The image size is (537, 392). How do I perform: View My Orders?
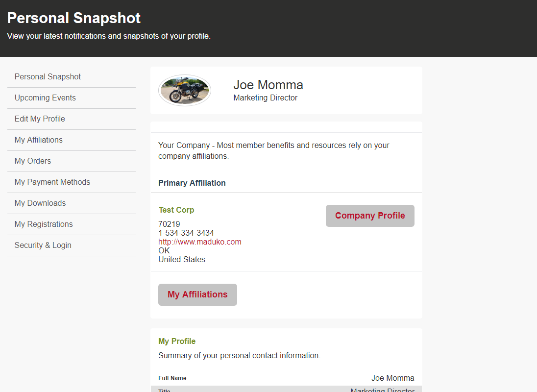(33, 161)
